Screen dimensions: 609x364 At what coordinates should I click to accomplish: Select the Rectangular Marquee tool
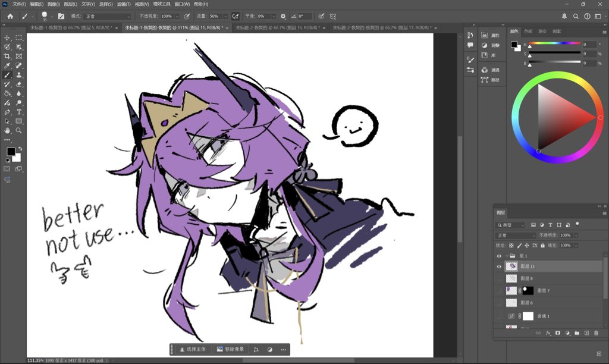pos(18,37)
